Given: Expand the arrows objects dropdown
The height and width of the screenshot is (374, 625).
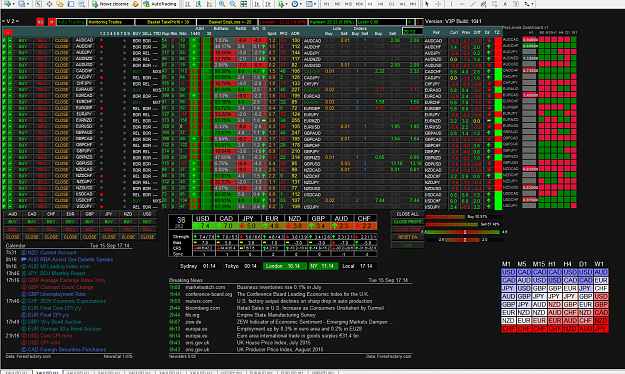Looking at the screenshot, I should [x=533, y=4].
